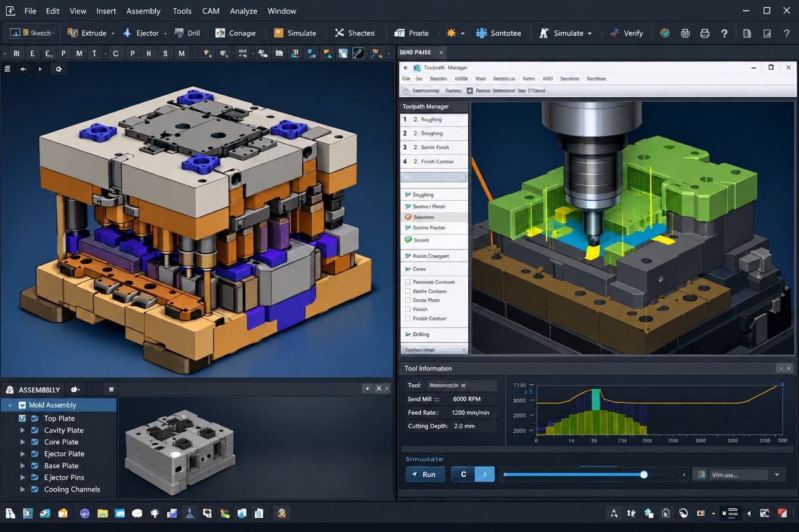Click the back arrow in Toolpath Manager window

click(x=406, y=67)
